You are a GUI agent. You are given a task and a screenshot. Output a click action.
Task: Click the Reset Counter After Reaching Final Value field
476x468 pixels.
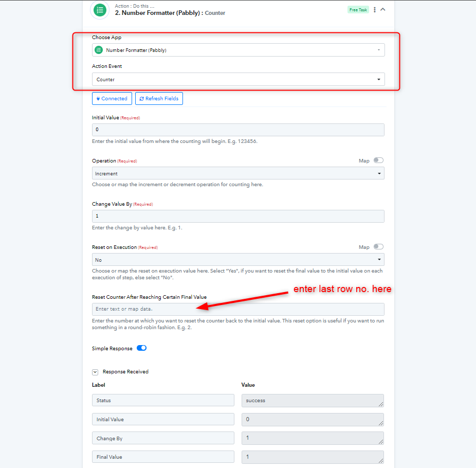point(238,309)
